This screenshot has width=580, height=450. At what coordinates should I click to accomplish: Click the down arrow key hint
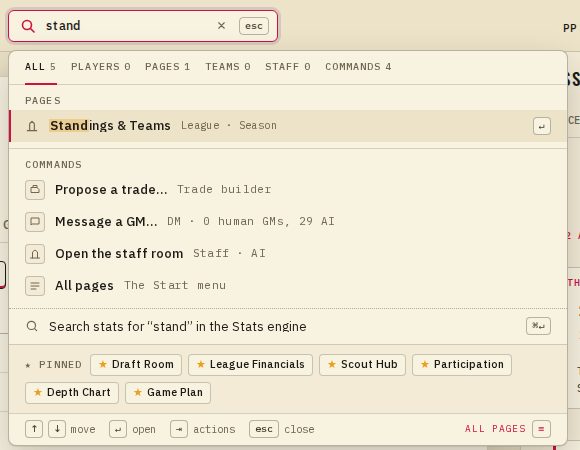coord(57,429)
